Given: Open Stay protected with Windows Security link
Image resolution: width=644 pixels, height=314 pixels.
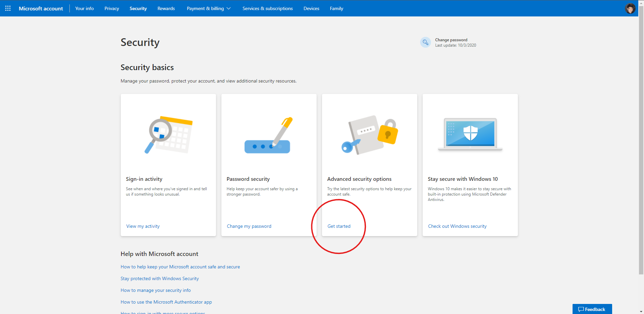Looking at the screenshot, I should coord(160,278).
